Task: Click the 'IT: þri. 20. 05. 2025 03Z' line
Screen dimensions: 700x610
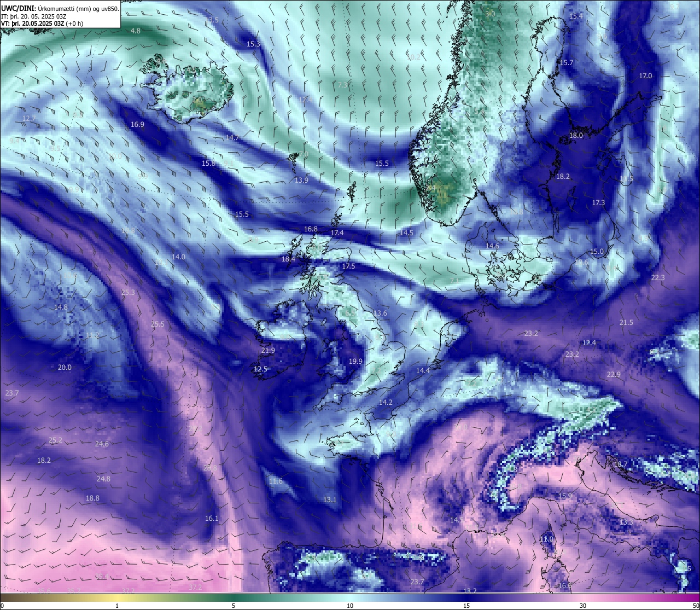Action: [x=34, y=16]
